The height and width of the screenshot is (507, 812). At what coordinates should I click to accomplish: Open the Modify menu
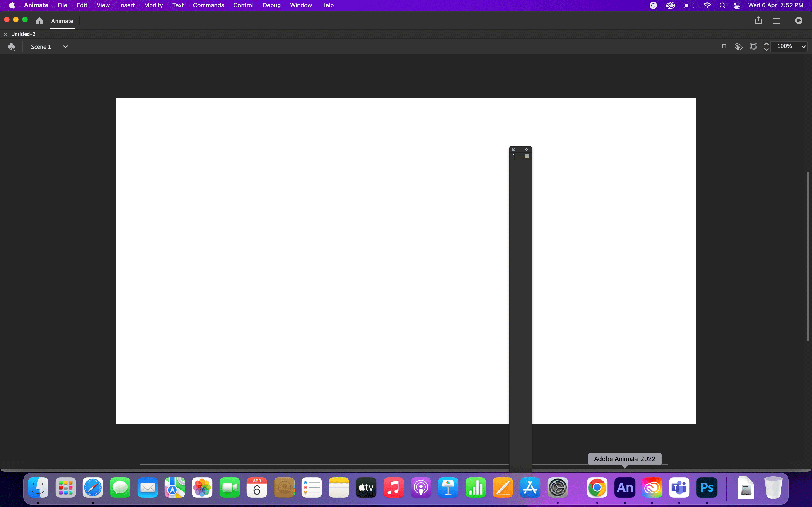click(x=153, y=5)
